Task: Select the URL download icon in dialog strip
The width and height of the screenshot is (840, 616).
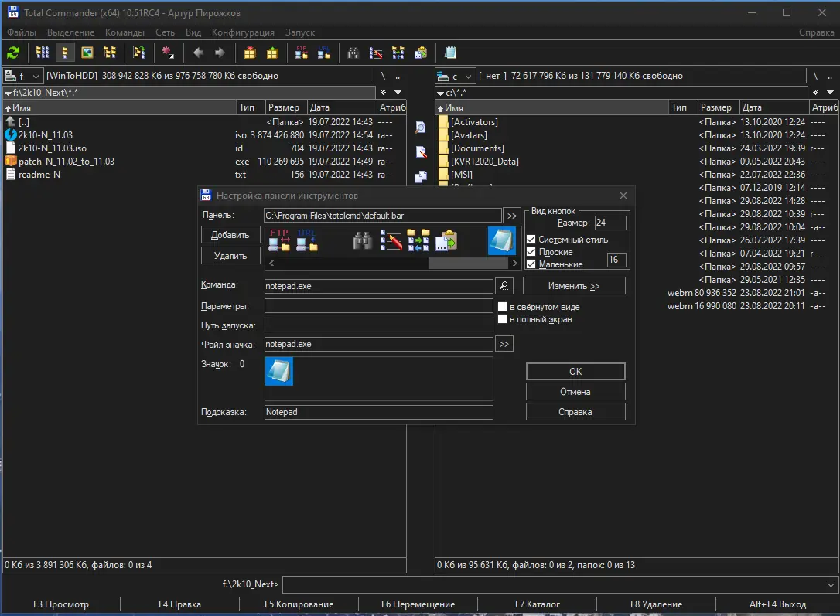Action: [x=307, y=240]
